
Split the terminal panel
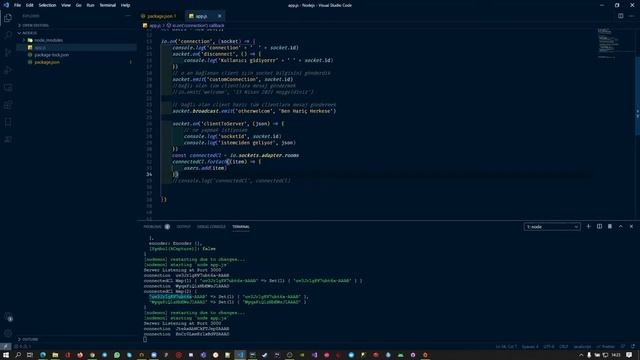[599, 227]
